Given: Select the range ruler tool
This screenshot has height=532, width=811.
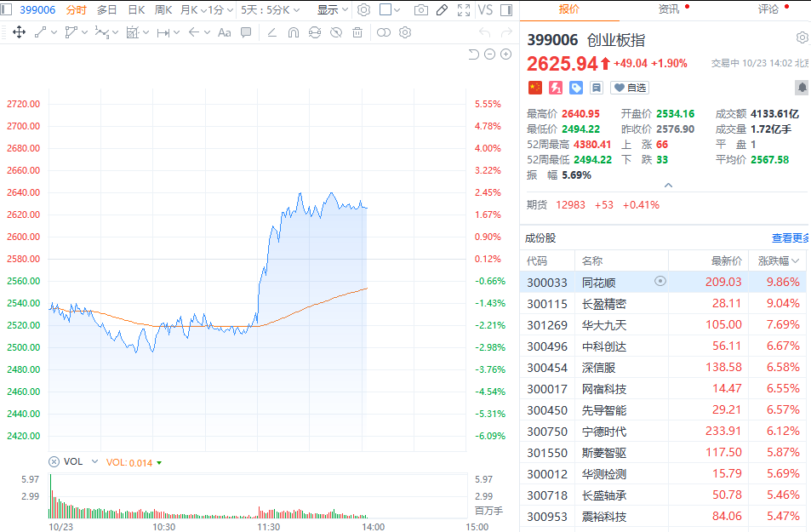Looking at the screenshot, I should (x=163, y=32).
